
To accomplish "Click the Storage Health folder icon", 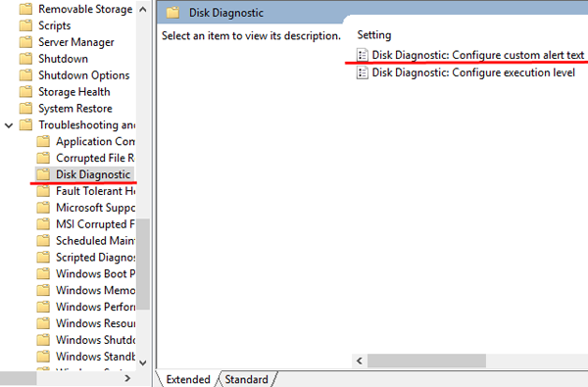I will (x=25, y=91).
